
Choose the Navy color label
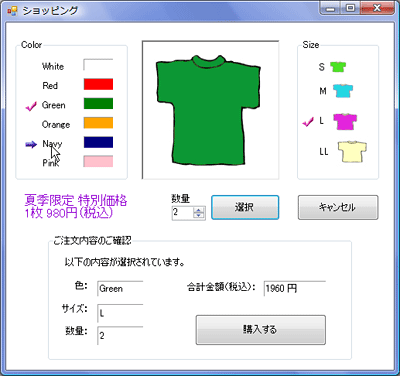point(52,144)
